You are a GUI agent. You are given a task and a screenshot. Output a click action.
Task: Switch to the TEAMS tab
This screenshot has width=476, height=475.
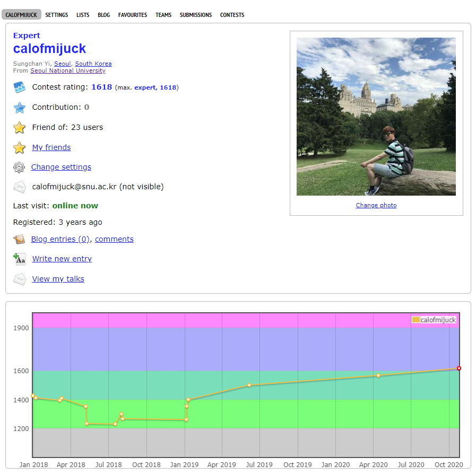click(x=163, y=15)
